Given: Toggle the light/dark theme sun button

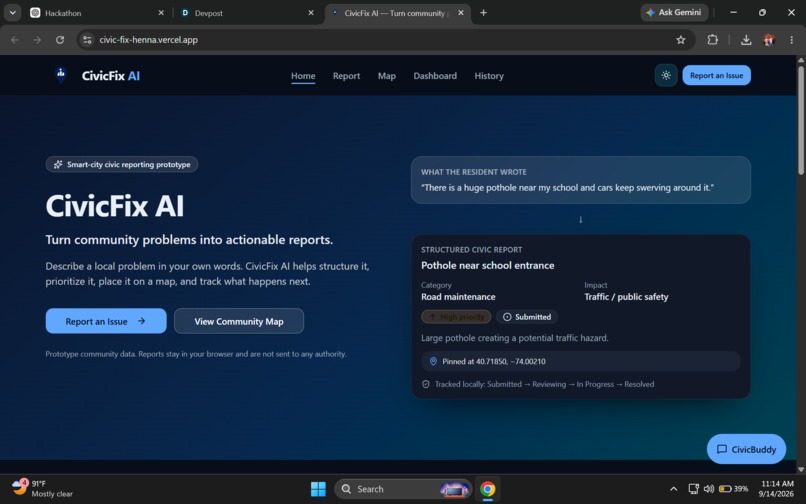Looking at the screenshot, I should [x=666, y=76].
